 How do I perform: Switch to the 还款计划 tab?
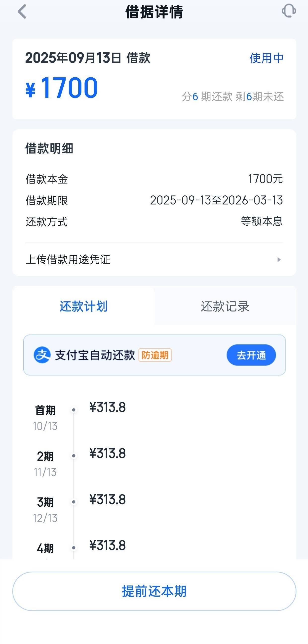tap(83, 306)
